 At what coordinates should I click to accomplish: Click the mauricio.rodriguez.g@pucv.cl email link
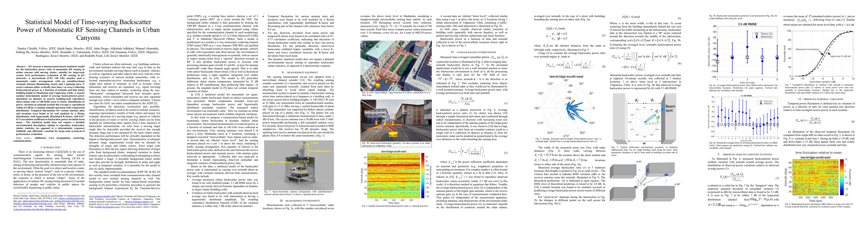pos(139,202)
